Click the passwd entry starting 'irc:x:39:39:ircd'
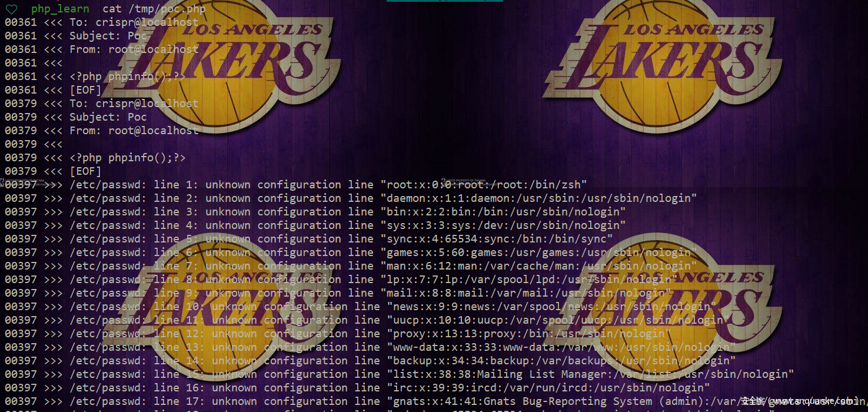Image resolution: width=868 pixels, height=412 pixels. click(548, 388)
